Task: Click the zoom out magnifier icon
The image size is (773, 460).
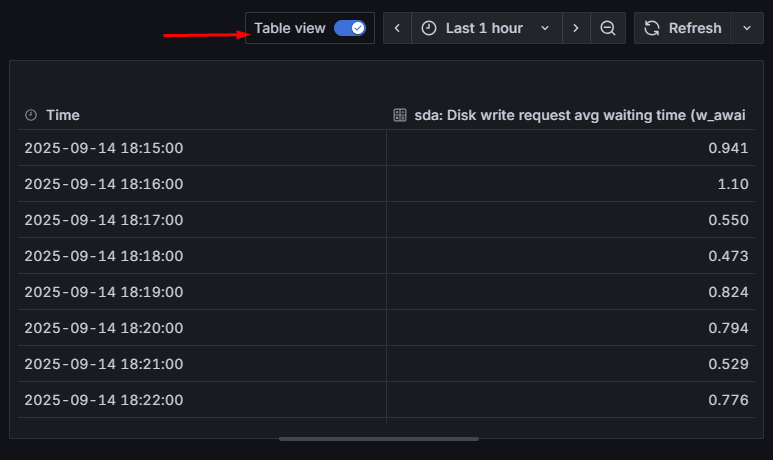Action: pos(608,28)
